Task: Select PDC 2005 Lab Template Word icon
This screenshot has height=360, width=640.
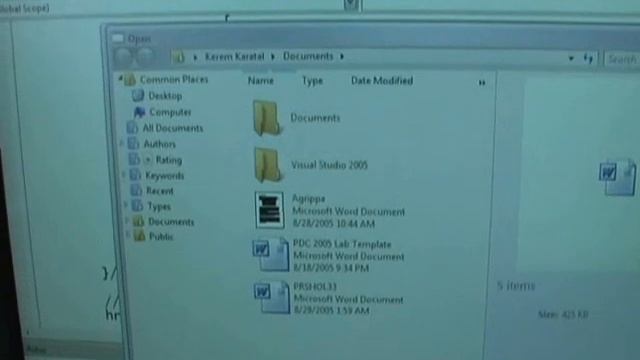Action: [x=271, y=255]
